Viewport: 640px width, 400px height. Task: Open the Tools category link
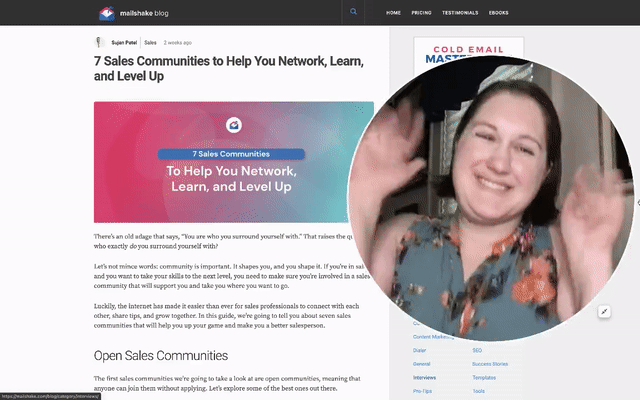pos(478,391)
